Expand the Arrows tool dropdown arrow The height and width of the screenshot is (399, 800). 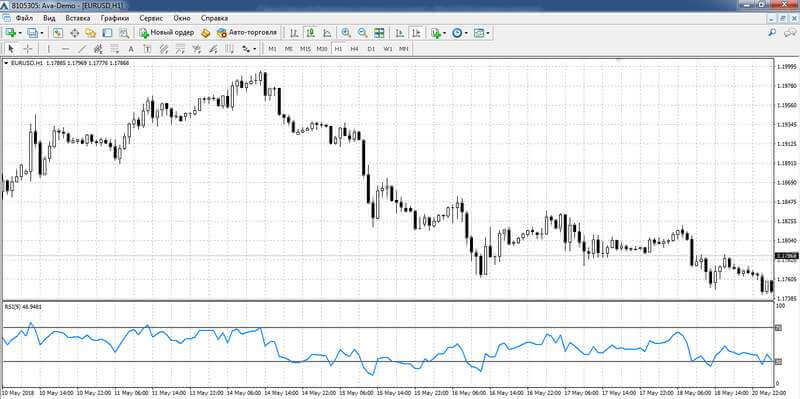[x=255, y=49]
